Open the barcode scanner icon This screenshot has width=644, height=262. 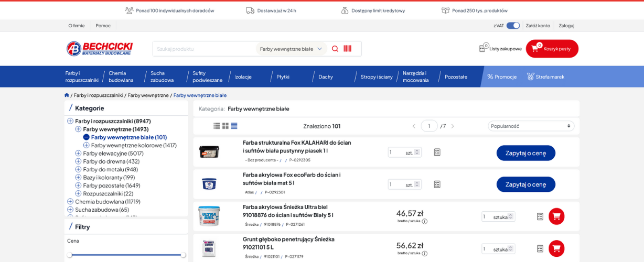(347, 49)
